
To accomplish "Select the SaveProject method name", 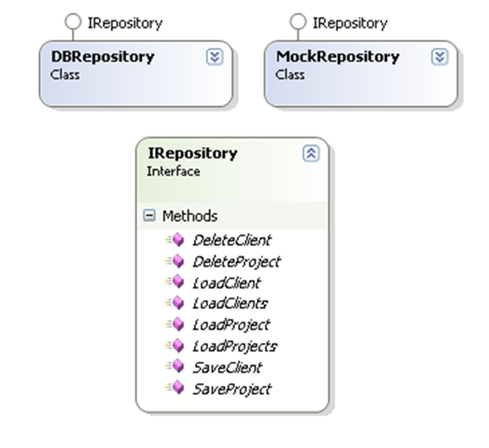I will click(x=232, y=389).
